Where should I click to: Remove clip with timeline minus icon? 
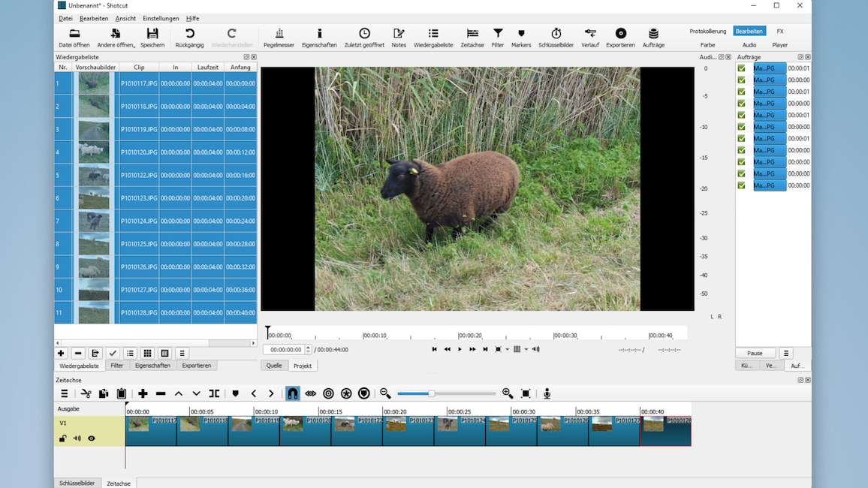click(161, 393)
